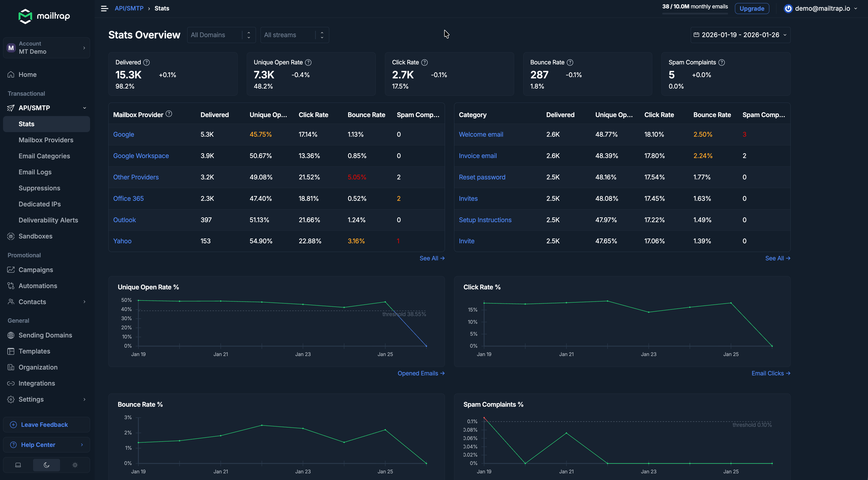Click the Upgrade button

[x=751, y=8]
